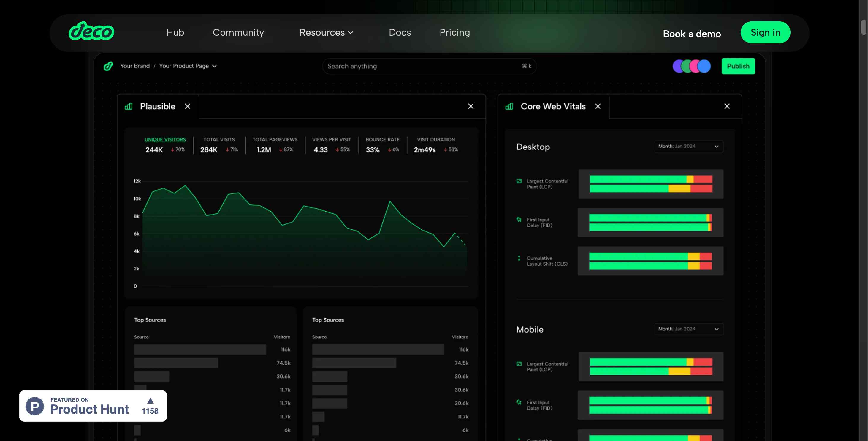Click the Desktop FID progress bars
Viewport: 868px width, 441px height.
pyautogui.click(x=650, y=222)
